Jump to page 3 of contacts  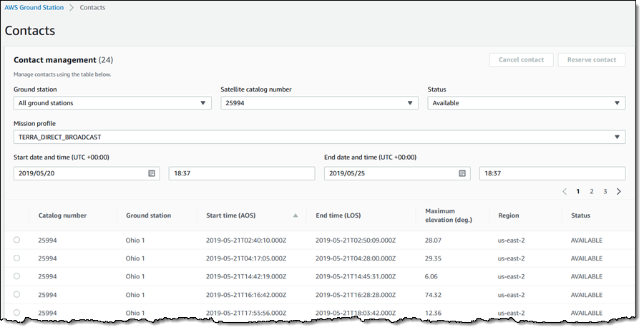pos(605,192)
